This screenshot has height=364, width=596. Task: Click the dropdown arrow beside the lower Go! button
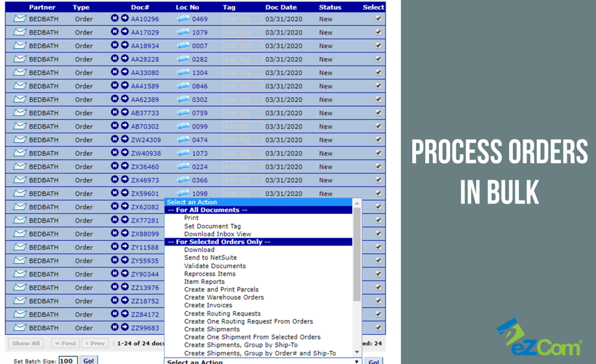357,360
